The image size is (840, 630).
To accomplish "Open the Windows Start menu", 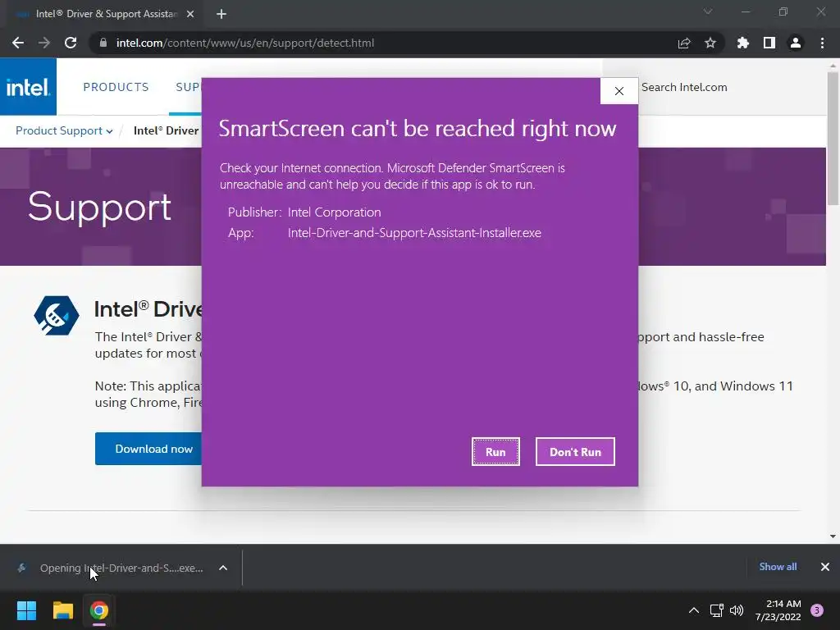I will tap(26, 610).
